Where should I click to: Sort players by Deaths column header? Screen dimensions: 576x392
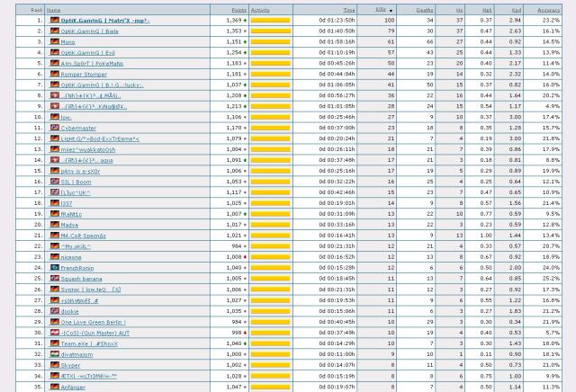tap(424, 9)
